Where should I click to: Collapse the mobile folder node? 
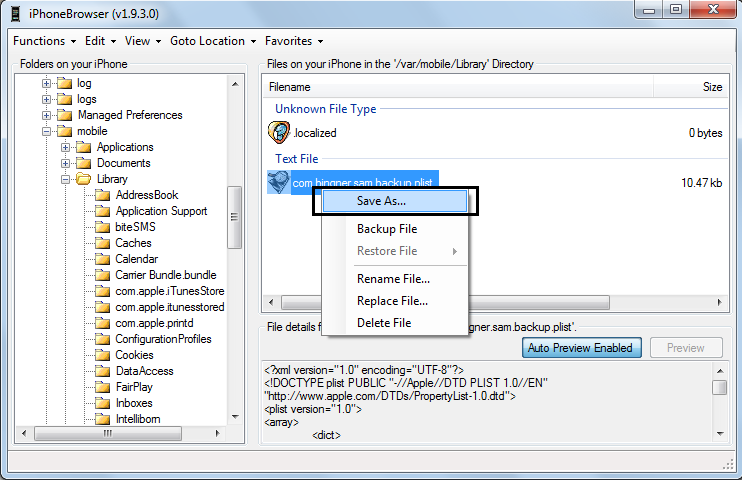[x=46, y=132]
